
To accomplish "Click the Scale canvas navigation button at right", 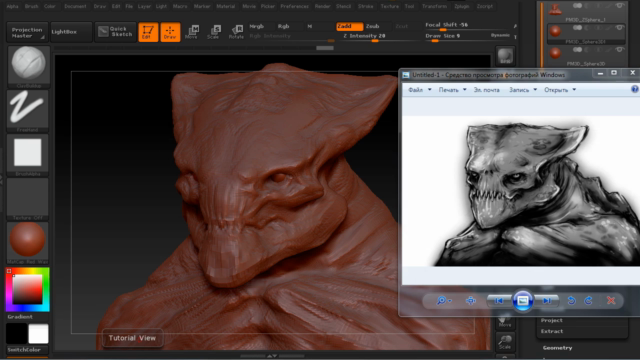I will pos(505,342).
